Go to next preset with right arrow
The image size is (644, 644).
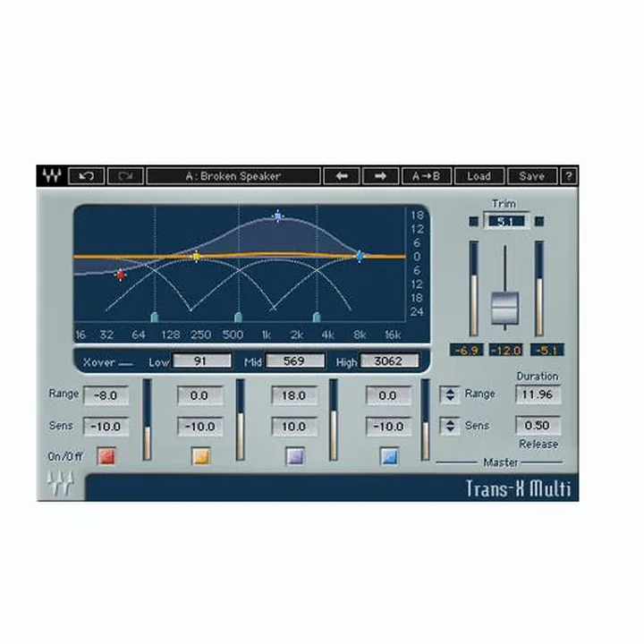pyautogui.click(x=381, y=176)
